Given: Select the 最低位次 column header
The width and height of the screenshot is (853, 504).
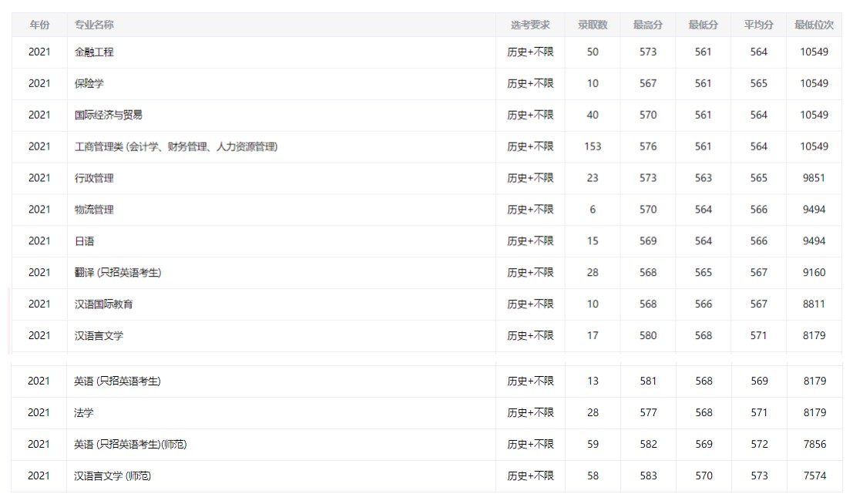Looking at the screenshot, I should pos(814,25).
